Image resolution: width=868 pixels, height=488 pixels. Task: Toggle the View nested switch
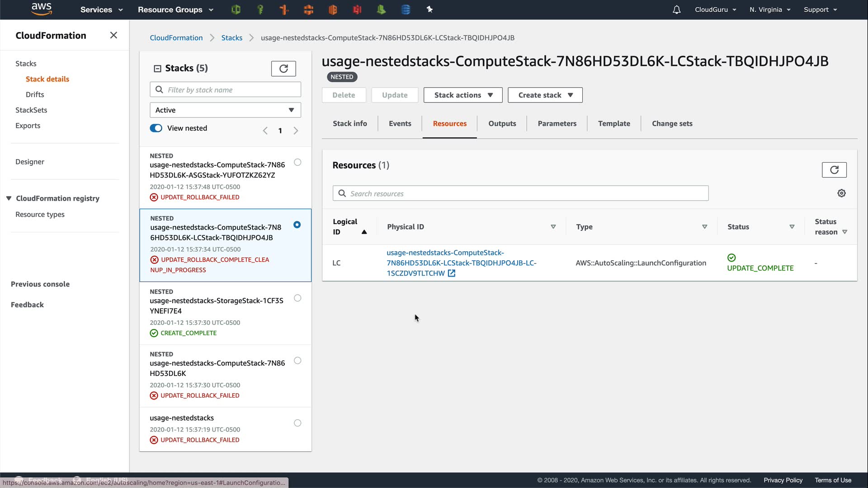(156, 128)
